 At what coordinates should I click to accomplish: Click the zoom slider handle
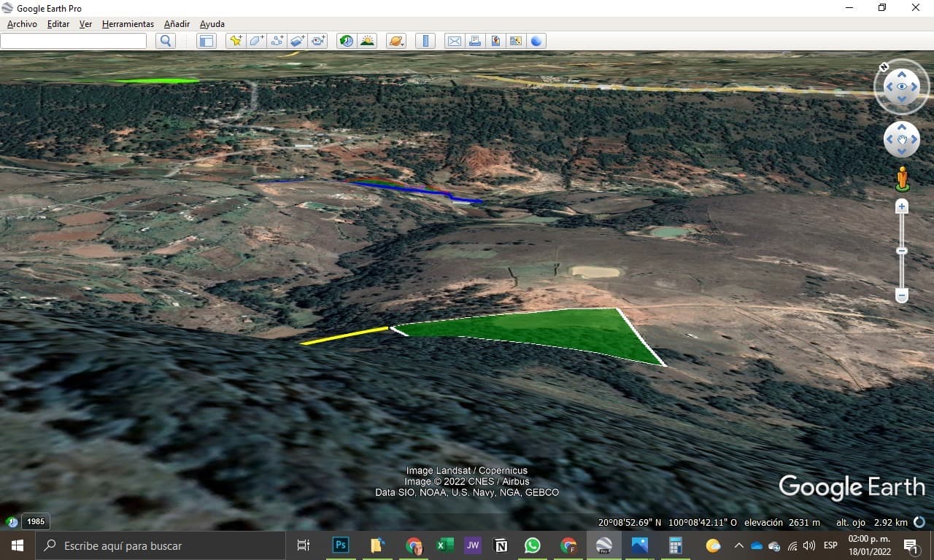click(x=902, y=251)
